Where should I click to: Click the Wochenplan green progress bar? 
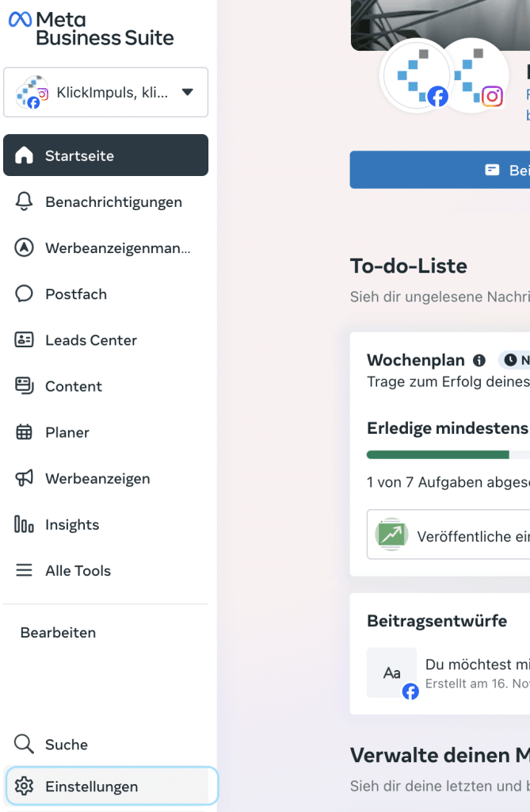click(x=437, y=455)
